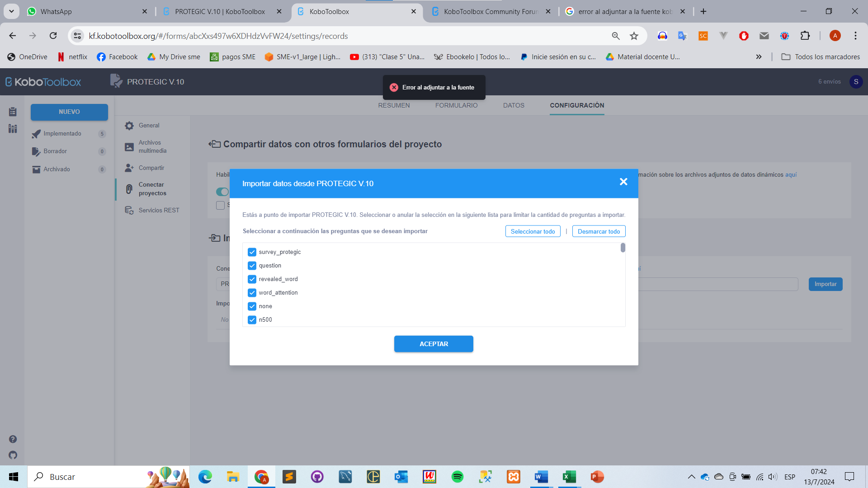Expand hidden system tray icons
This screenshot has width=868, height=488.
tap(691, 477)
